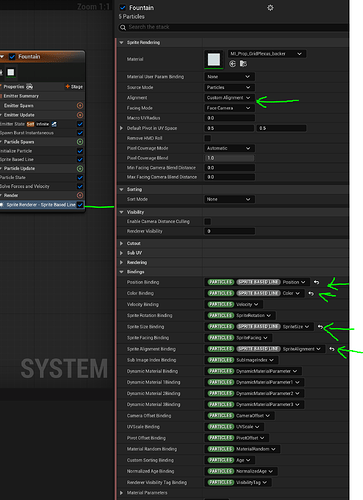The width and height of the screenshot is (363, 500).
Task: Disable Emitter State module checkbox
Action: pyautogui.click(x=80, y=124)
